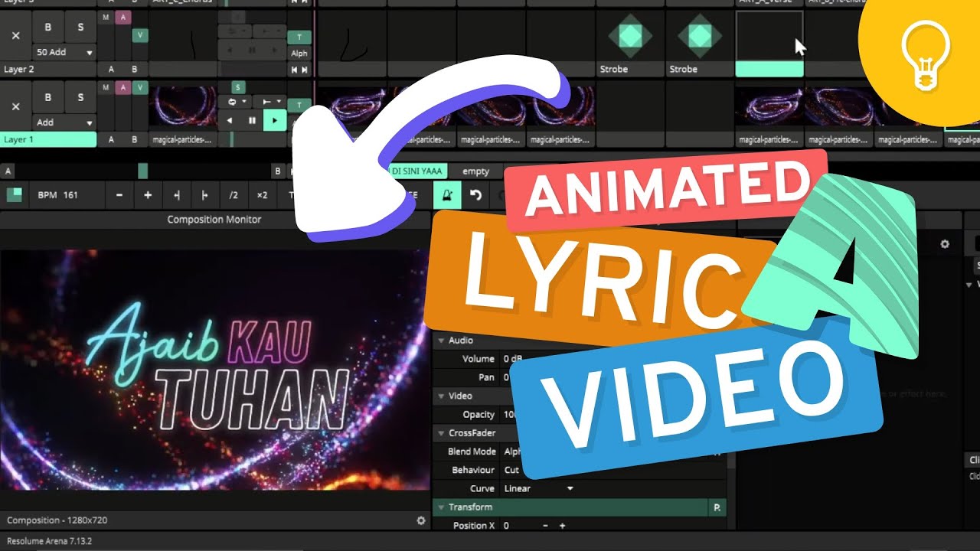The height and width of the screenshot is (551, 980).
Task: Click the Alph button on Layer 2
Action: 299,53
